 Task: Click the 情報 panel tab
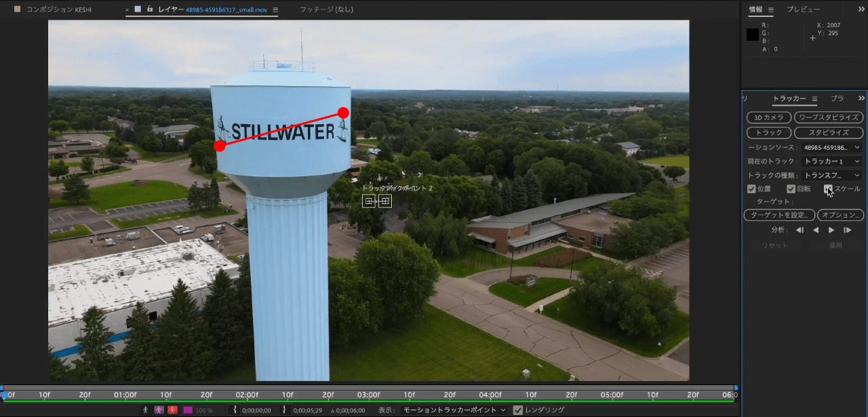tap(755, 9)
